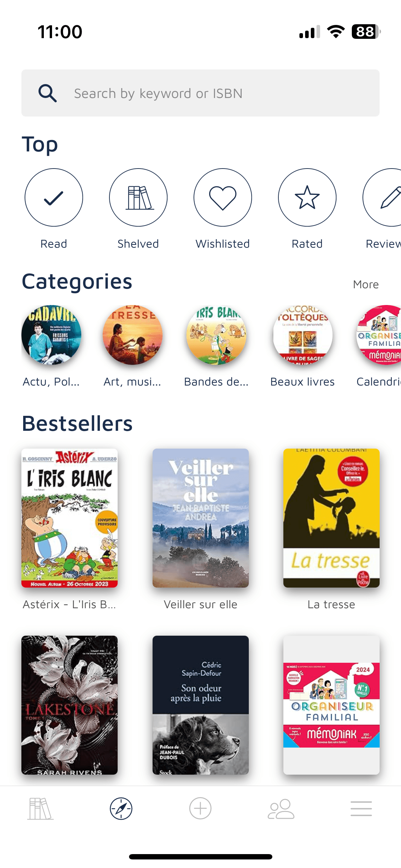Open the Rated star icon

(x=307, y=197)
